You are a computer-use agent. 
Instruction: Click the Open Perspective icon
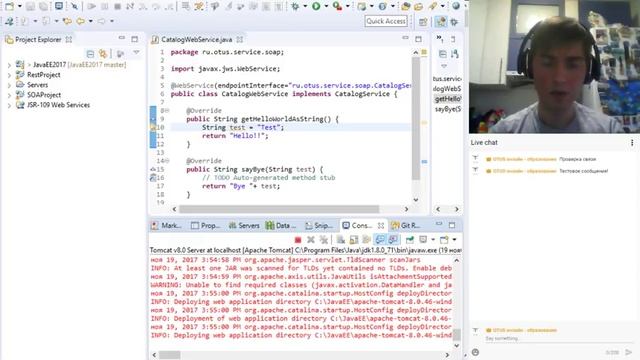423,22
